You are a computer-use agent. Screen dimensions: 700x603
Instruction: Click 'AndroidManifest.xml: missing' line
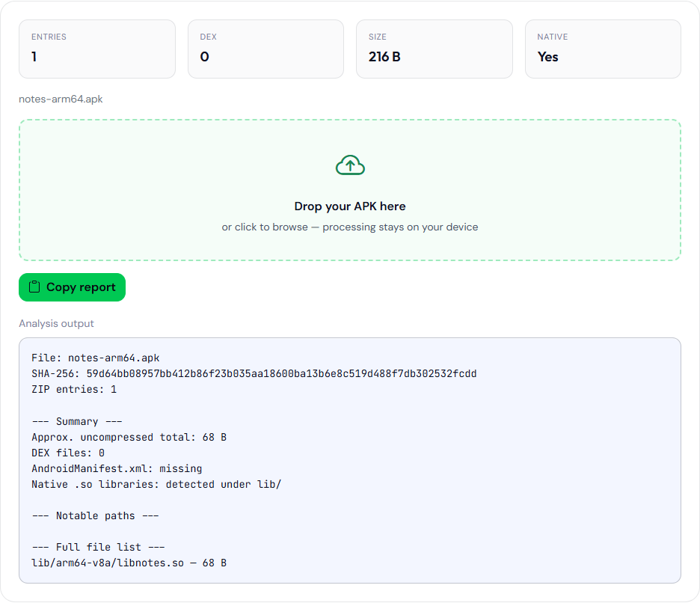117,468
